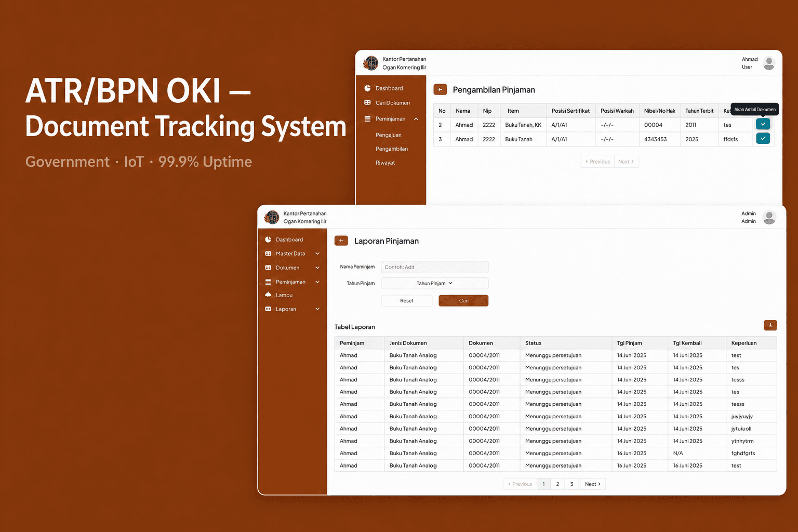Open Dashboard in Admin sidebar
798x532 pixels.
[x=289, y=240]
